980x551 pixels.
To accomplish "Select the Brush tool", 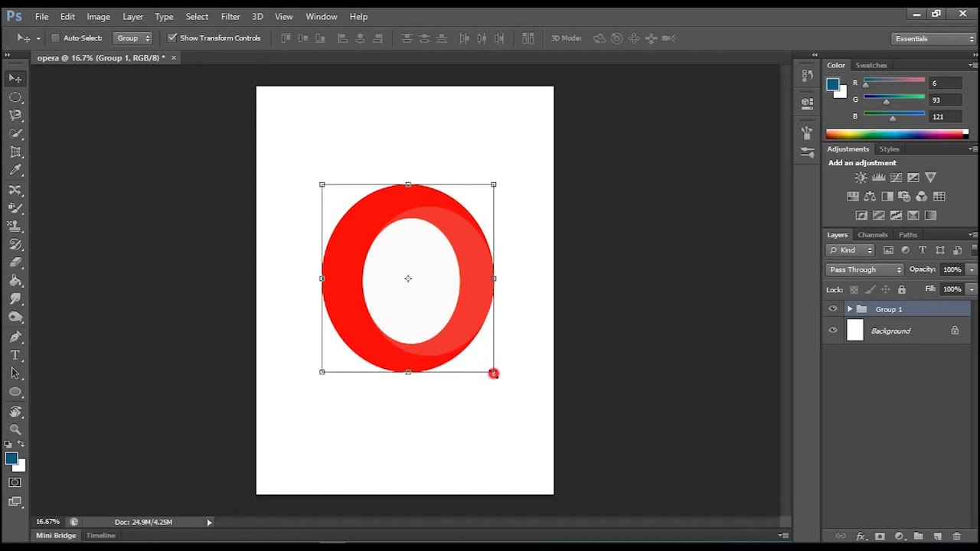I will pos(15,207).
